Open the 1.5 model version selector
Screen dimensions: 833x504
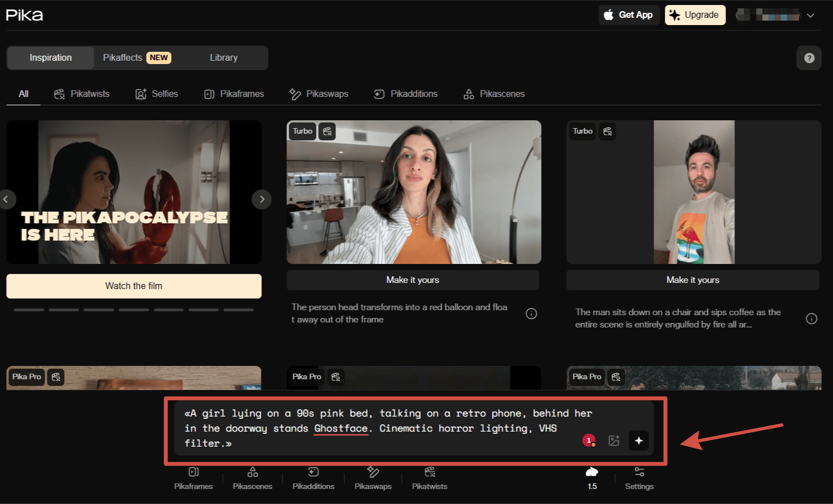coord(592,479)
